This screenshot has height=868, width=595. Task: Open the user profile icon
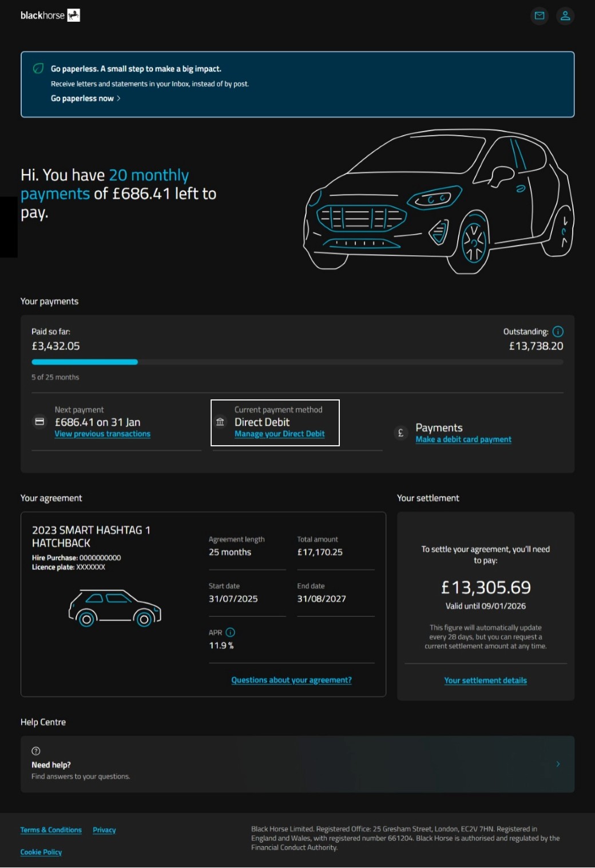point(565,16)
